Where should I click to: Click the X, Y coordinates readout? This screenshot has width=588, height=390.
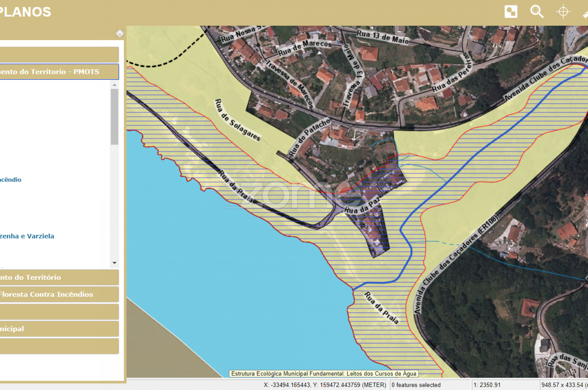pyautogui.click(x=325, y=385)
